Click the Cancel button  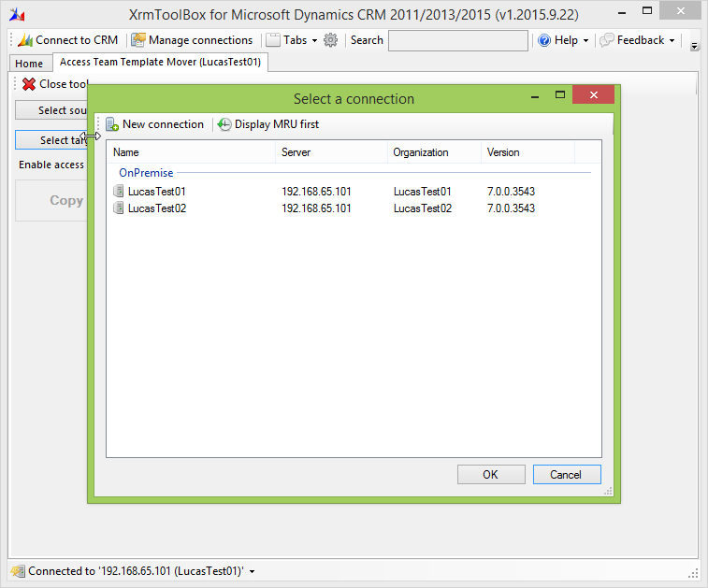click(567, 474)
